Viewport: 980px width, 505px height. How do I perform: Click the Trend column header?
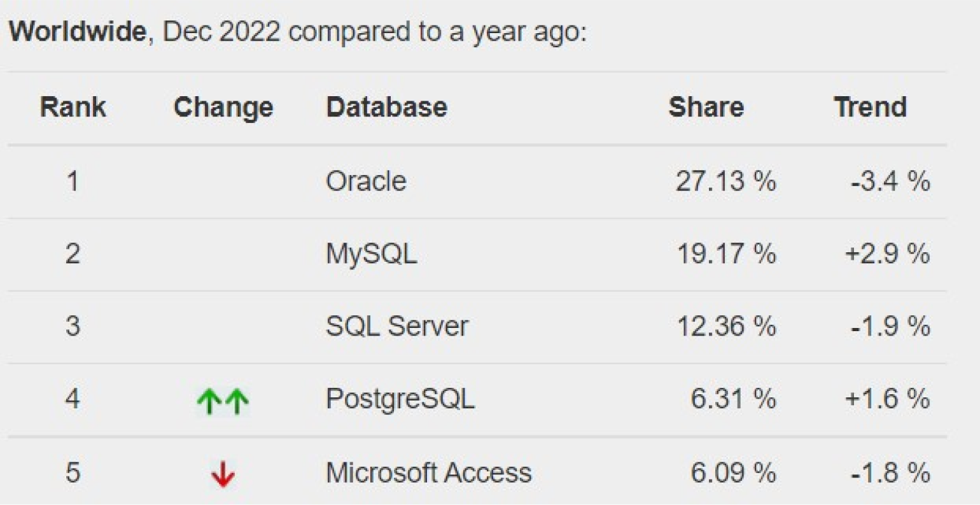(870, 107)
